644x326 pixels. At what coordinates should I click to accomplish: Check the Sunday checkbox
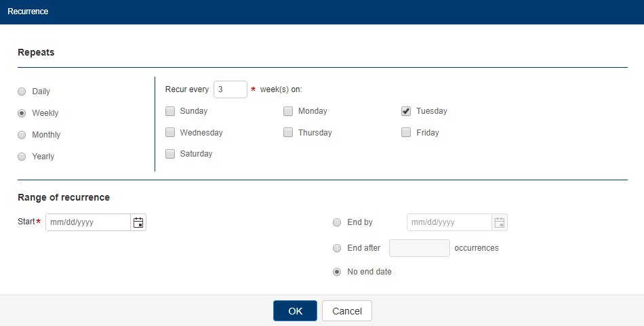[x=170, y=111]
